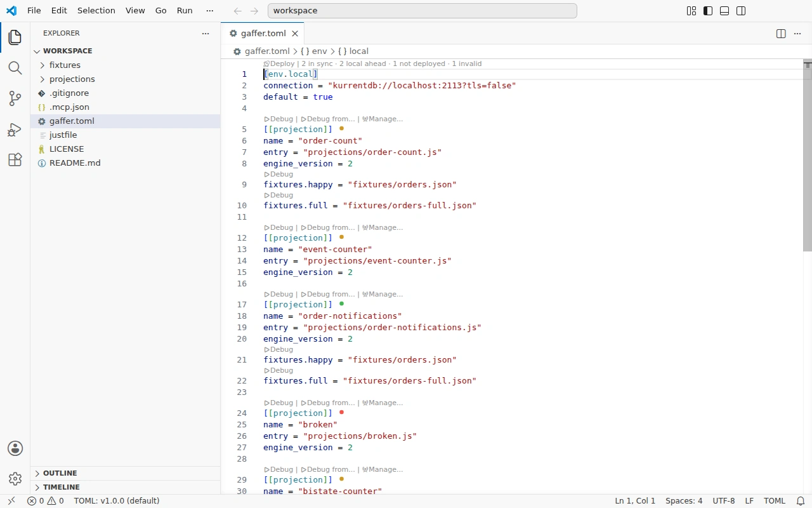Click Manage lens above order-notifications projection
The height and width of the screenshot is (508, 812).
pyautogui.click(x=382, y=294)
